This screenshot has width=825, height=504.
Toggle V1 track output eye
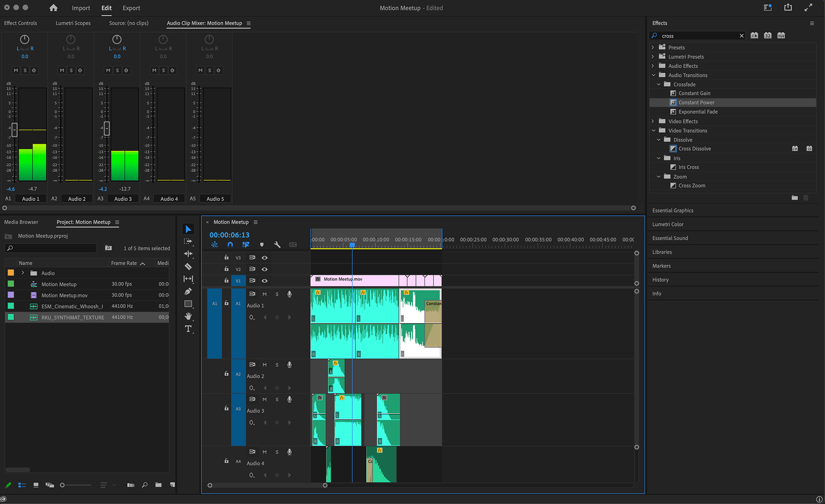pyautogui.click(x=265, y=281)
